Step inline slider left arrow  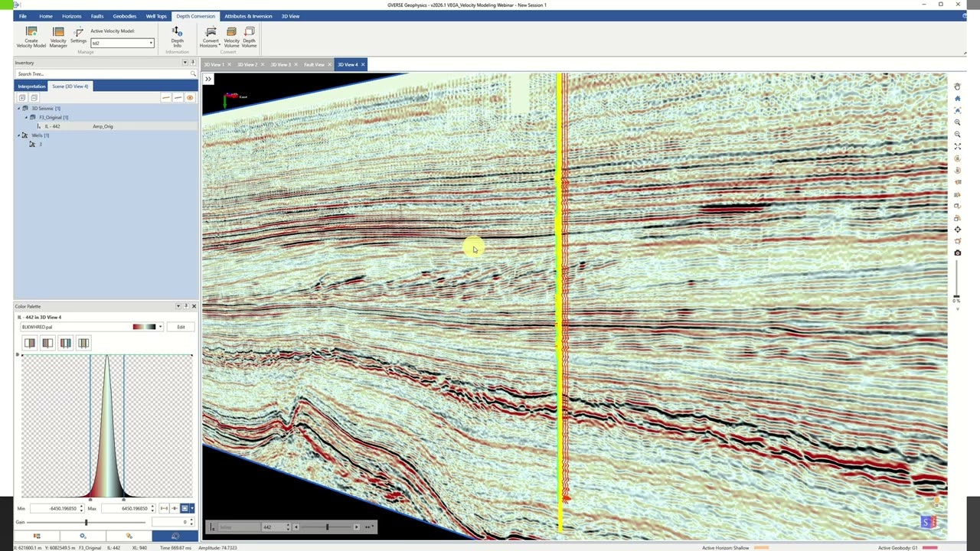(x=296, y=527)
